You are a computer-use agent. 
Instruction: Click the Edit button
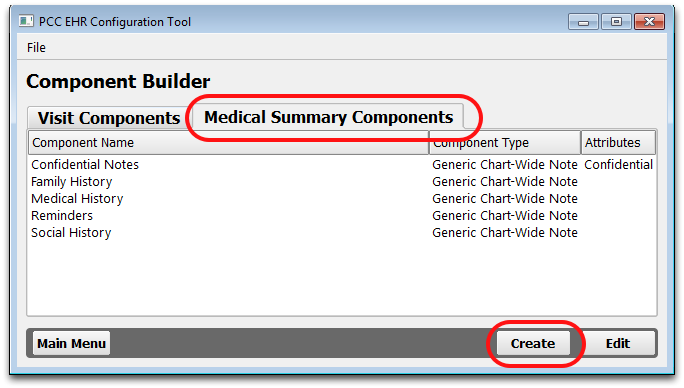tap(618, 343)
